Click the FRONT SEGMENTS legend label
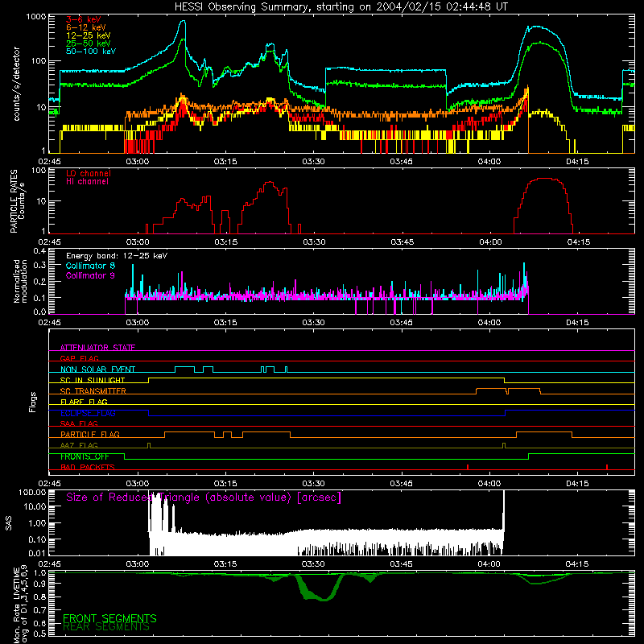Image resolution: width=644 pixels, height=644 pixels. (109, 618)
